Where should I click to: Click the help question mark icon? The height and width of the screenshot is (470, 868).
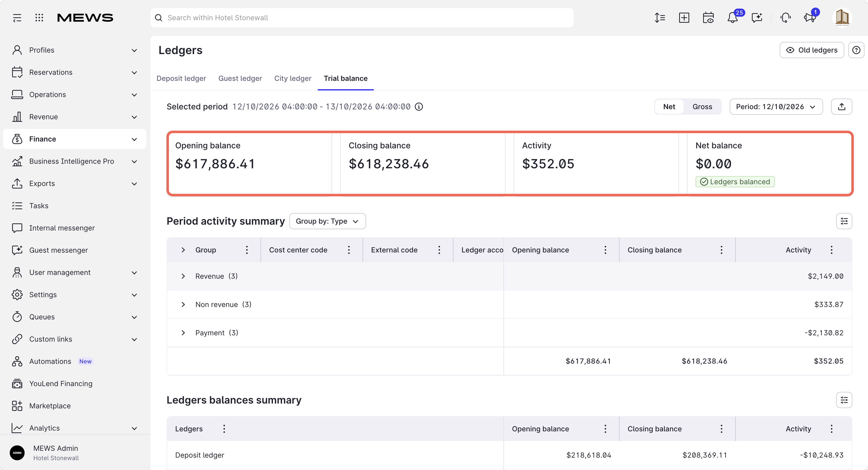856,50
